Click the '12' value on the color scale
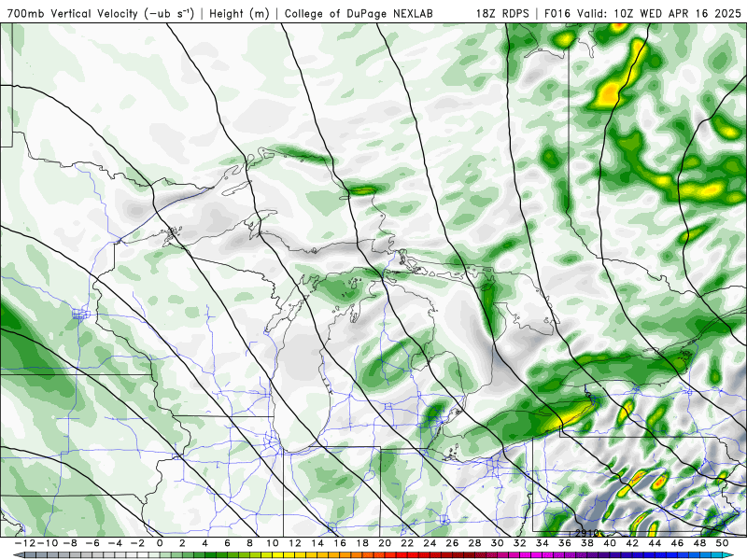This screenshot has height=560, width=747. tap(295, 543)
